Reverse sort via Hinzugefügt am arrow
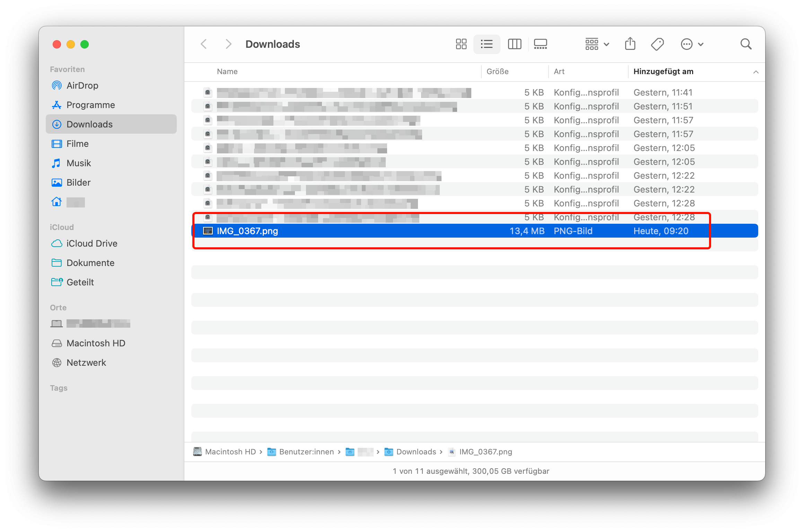The width and height of the screenshot is (804, 532). click(756, 72)
